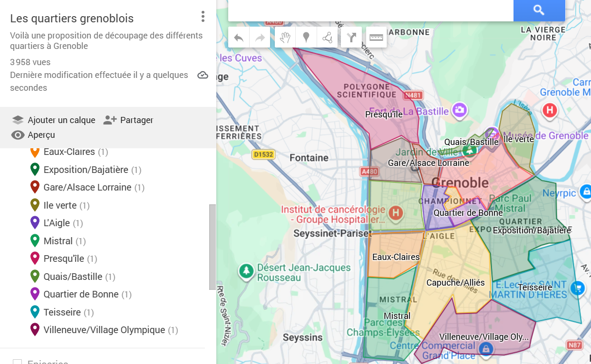The height and width of the screenshot is (364, 591).
Task: Click the Teisseire teal pin icon
Action: pyautogui.click(x=35, y=312)
